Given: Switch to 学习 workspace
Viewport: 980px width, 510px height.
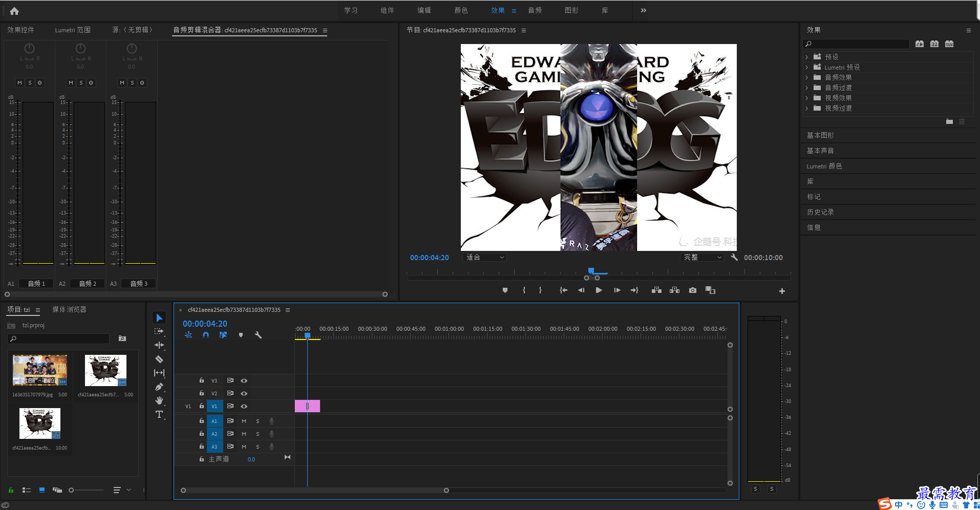Looking at the screenshot, I should pyautogui.click(x=351, y=10).
